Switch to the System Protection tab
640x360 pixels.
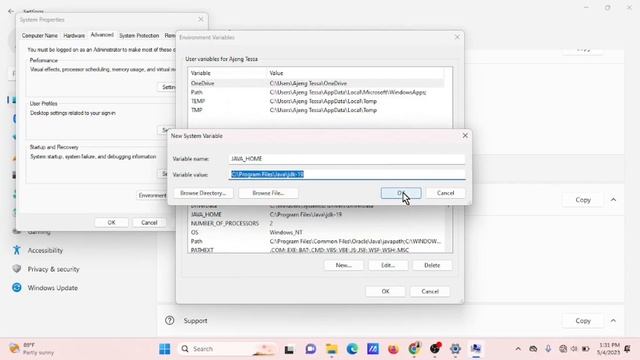click(x=139, y=36)
